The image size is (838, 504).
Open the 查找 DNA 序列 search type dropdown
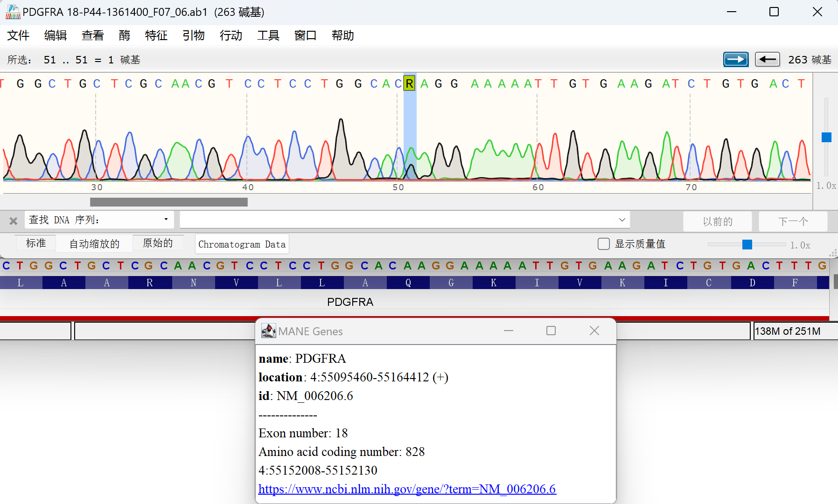coord(166,219)
